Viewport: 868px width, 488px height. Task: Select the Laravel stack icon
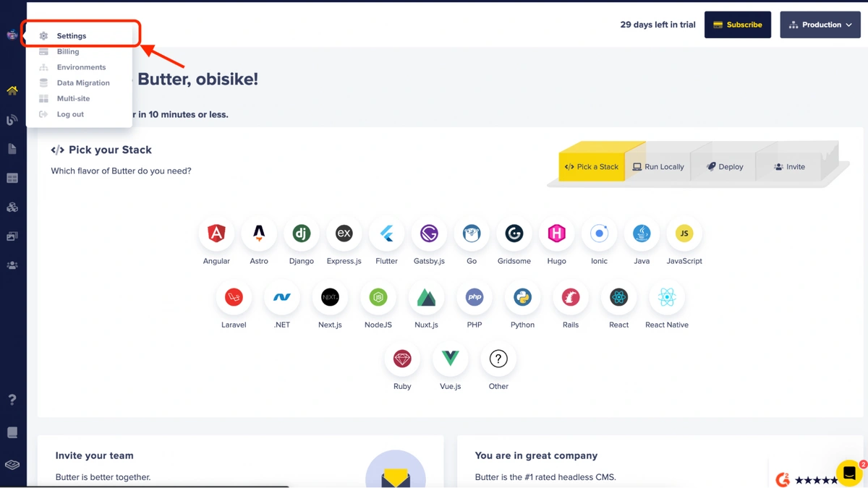(234, 297)
